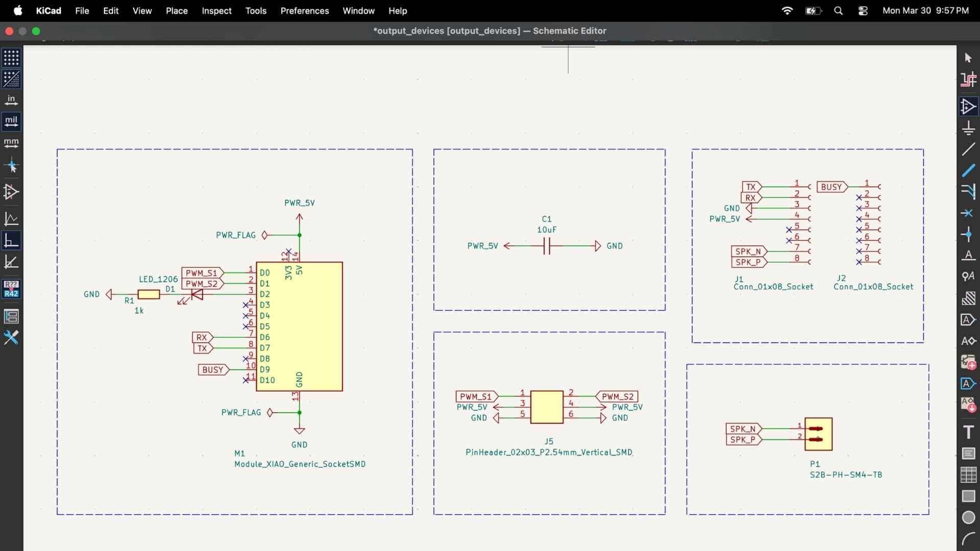The image size is (980, 551).
Task: Switch units to millimeters
Action: click(11, 143)
